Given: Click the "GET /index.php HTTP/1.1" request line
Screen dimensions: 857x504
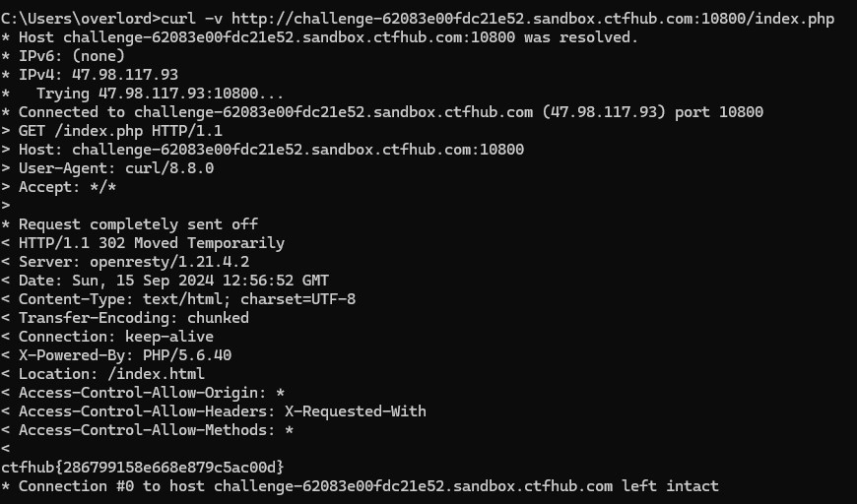Looking at the screenshot, I should click(x=120, y=130).
